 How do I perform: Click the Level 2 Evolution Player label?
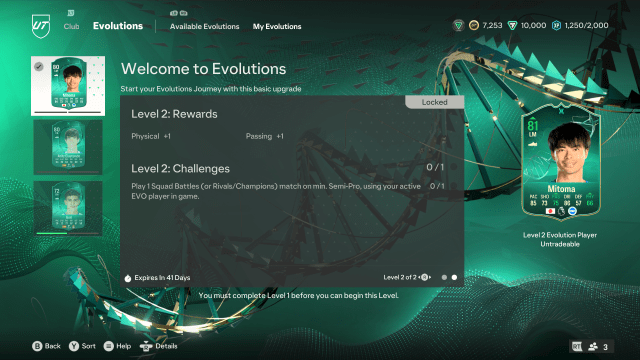560,235
